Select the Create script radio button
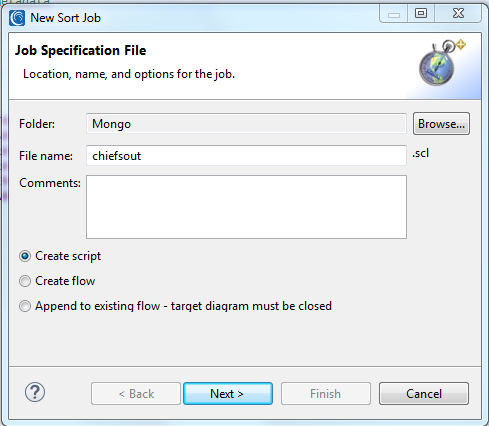Image resolution: width=489 pixels, height=426 pixels. click(25, 256)
